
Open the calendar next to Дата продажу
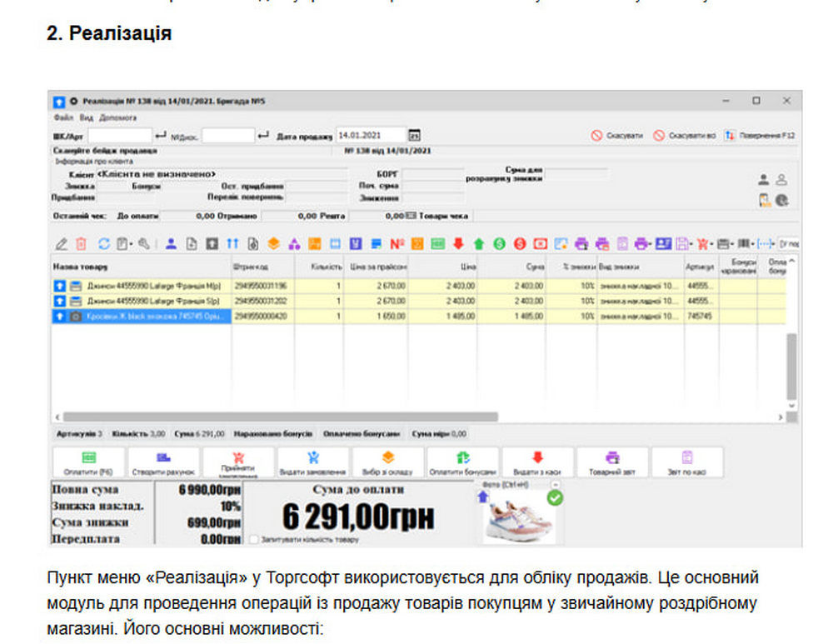[x=414, y=135]
